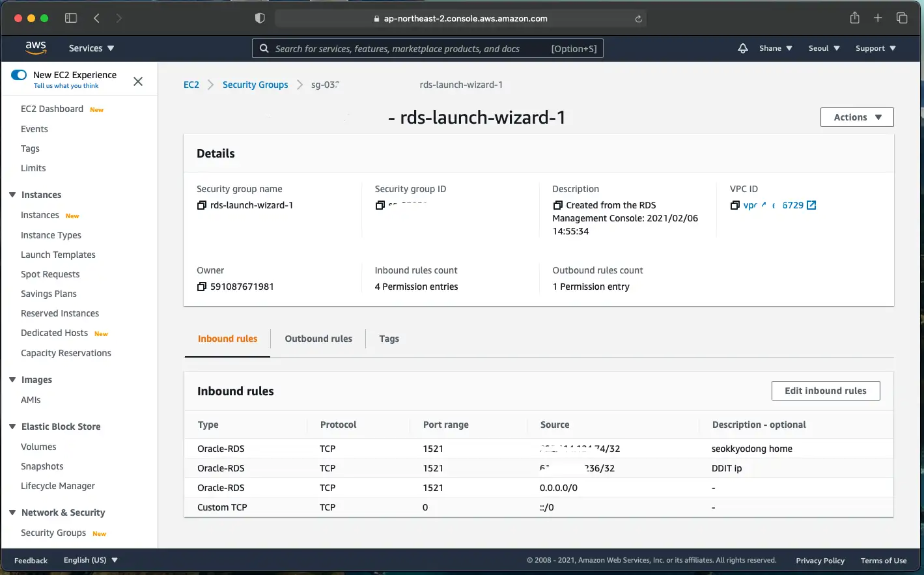Open the Services dropdown
Image resolution: width=924 pixels, height=575 pixels.
tap(91, 48)
